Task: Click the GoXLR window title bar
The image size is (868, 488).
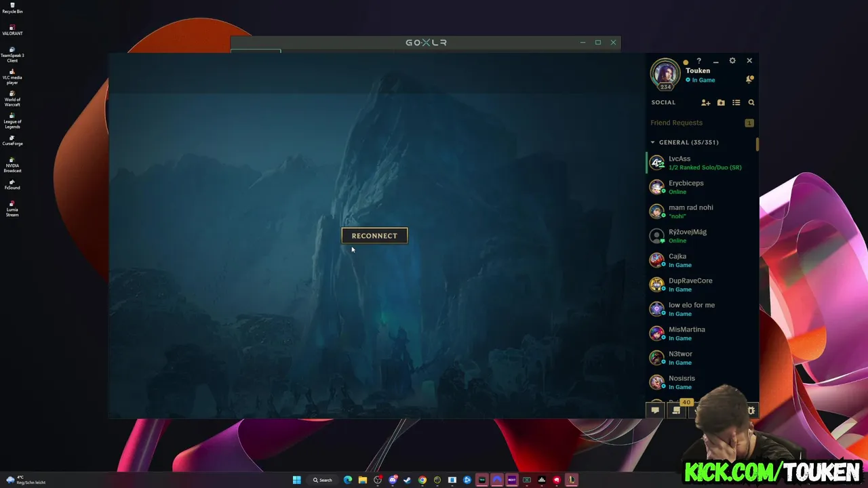Action: tap(426, 42)
